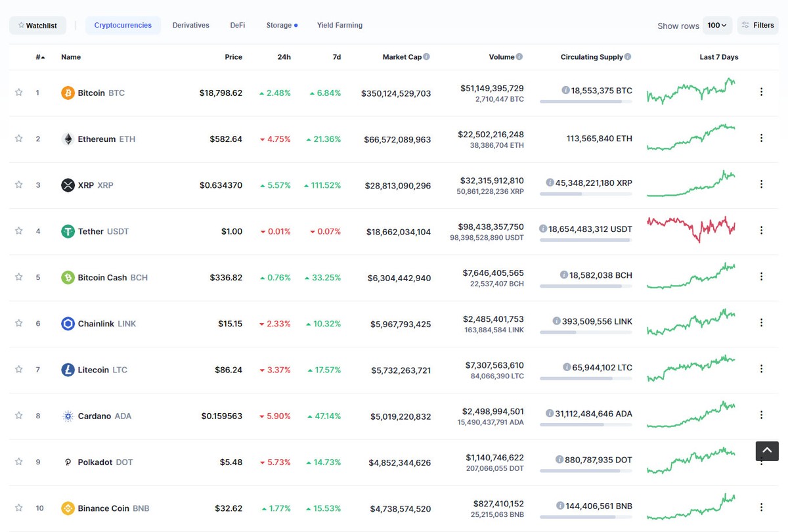
Task: Sort table by the Price column
Action: pos(233,56)
